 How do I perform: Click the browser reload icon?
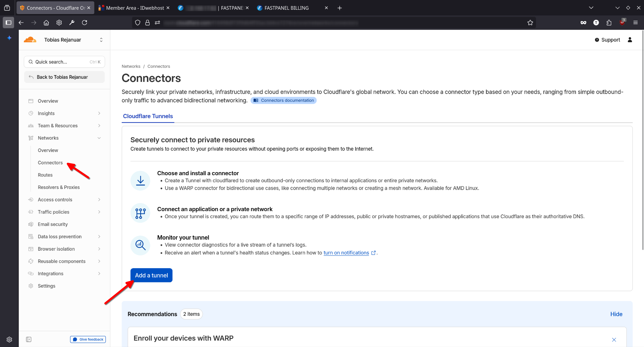coord(85,23)
